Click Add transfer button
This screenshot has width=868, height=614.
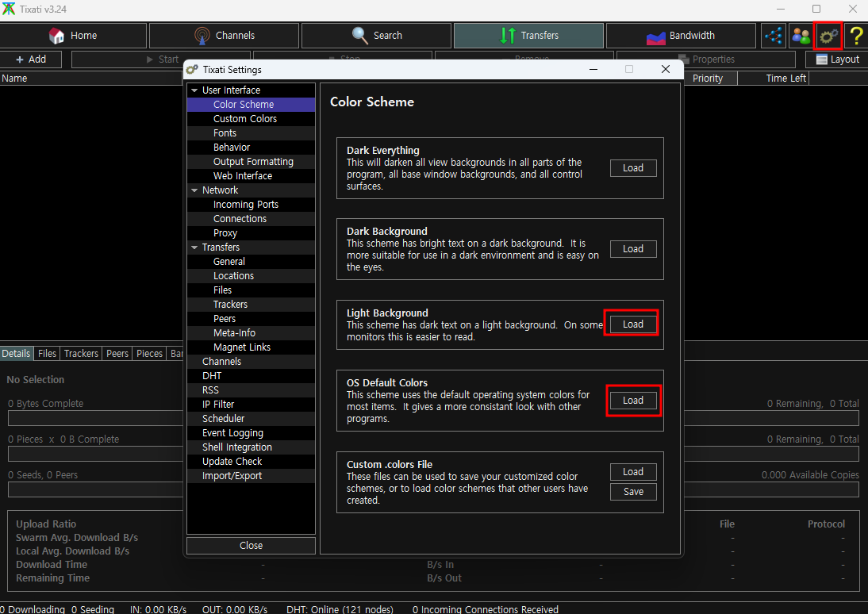(x=31, y=59)
